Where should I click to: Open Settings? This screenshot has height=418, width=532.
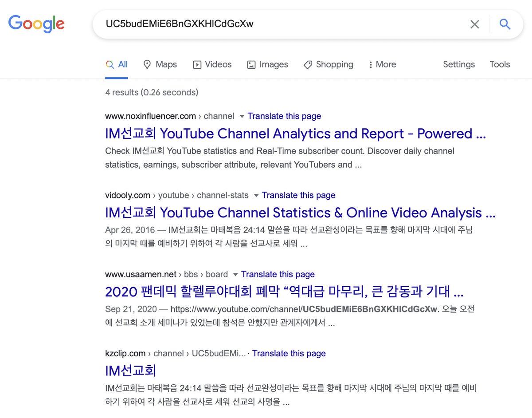pyautogui.click(x=459, y=64)
